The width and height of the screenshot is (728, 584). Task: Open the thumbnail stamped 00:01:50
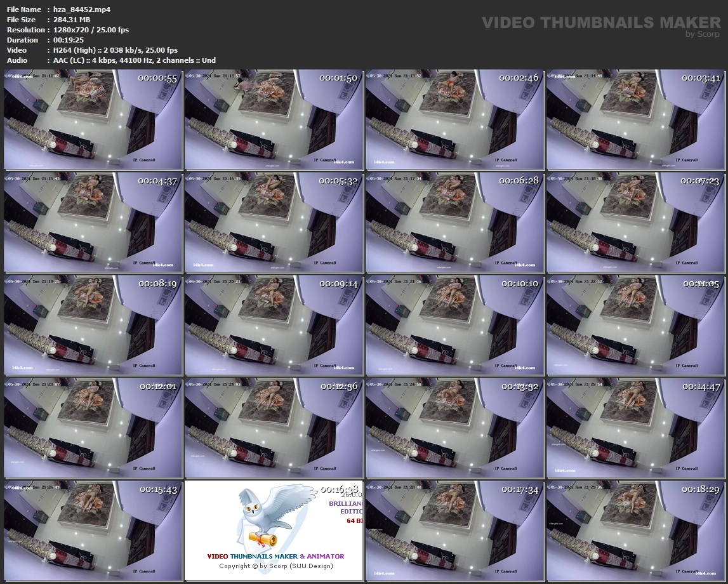pos(274,120)
